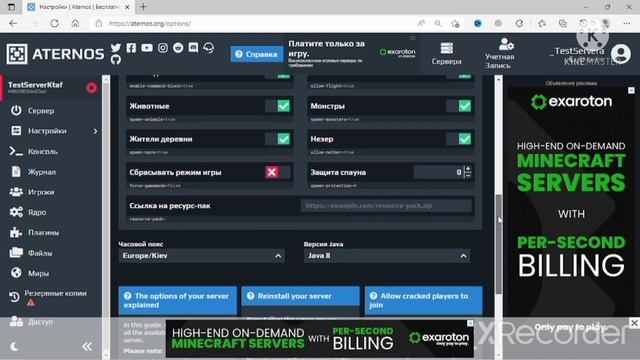Collapse the sidebar with double chevron

[87, 347]
